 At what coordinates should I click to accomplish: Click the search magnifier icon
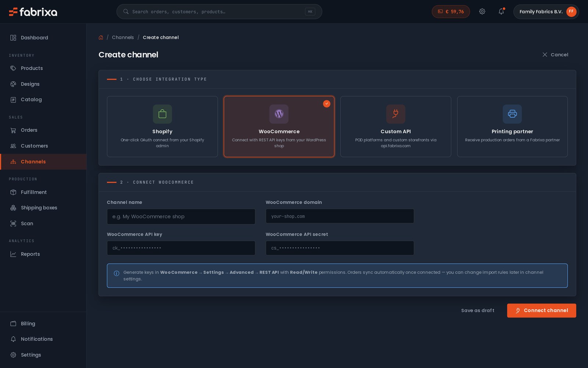pos(126,11)
